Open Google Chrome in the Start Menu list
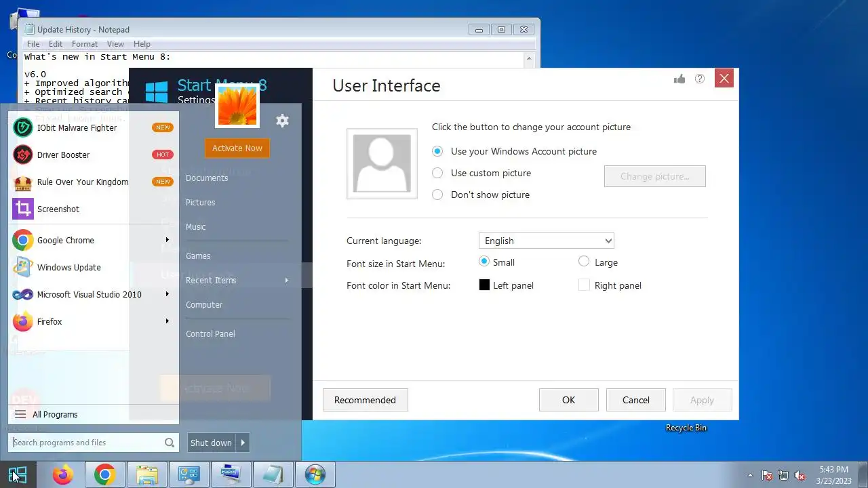Screen dimensions: 868x488 click(x=94, y=240)
